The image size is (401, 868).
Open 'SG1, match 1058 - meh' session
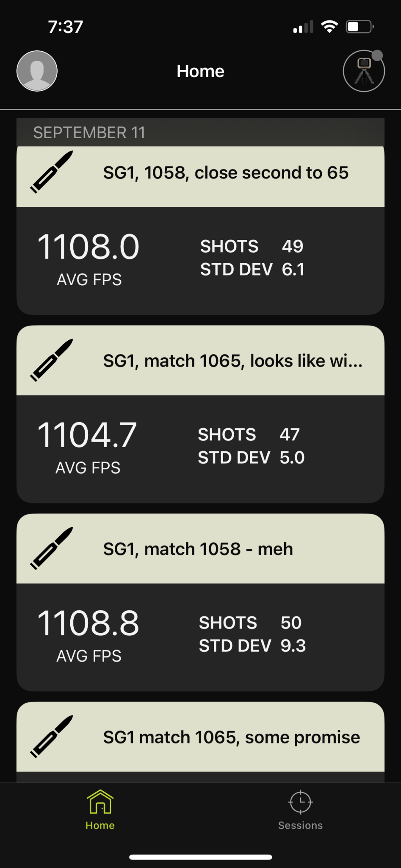(x=198, y=549)
